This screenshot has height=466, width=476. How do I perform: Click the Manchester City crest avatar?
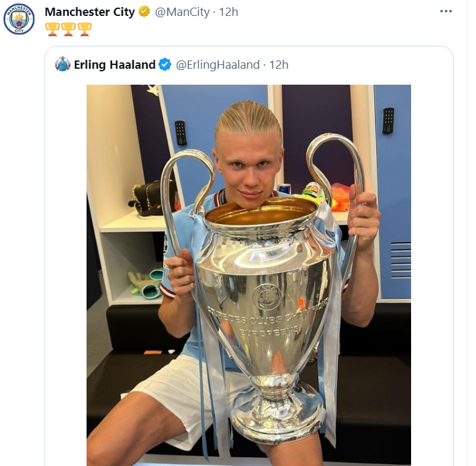click(19, 19)
